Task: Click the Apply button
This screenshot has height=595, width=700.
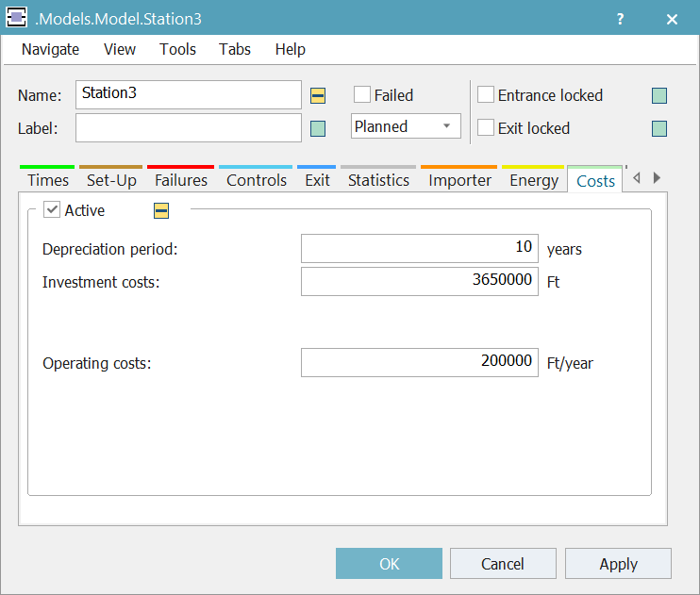Action: pyautogui.click(x=618, y=564)
